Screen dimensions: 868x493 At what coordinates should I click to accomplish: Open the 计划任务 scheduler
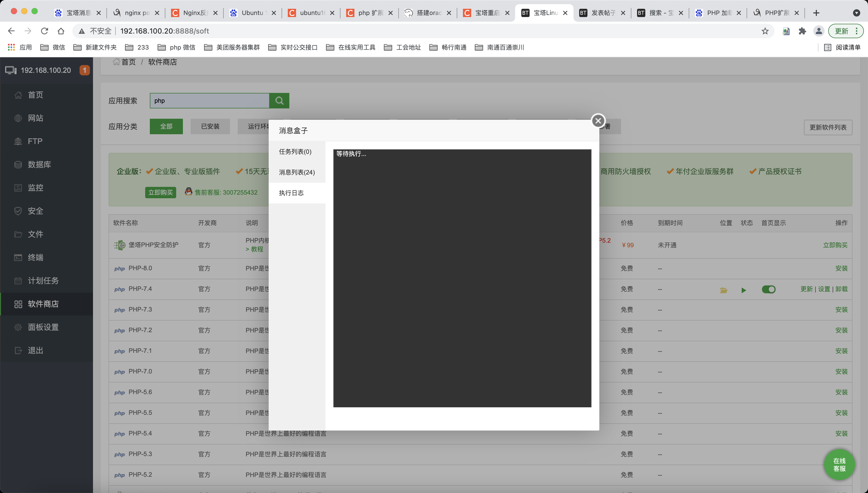click(43, 280)
